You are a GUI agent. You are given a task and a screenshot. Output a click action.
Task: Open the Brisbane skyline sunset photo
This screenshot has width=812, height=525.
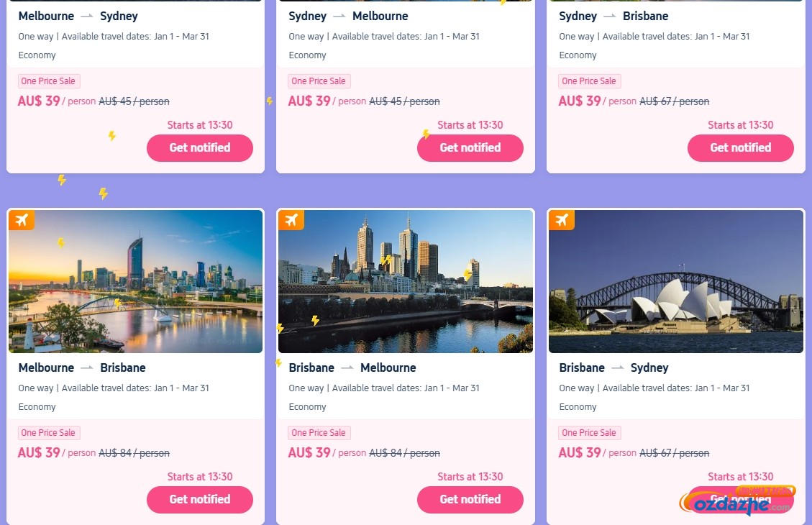(x=136, y=282)
